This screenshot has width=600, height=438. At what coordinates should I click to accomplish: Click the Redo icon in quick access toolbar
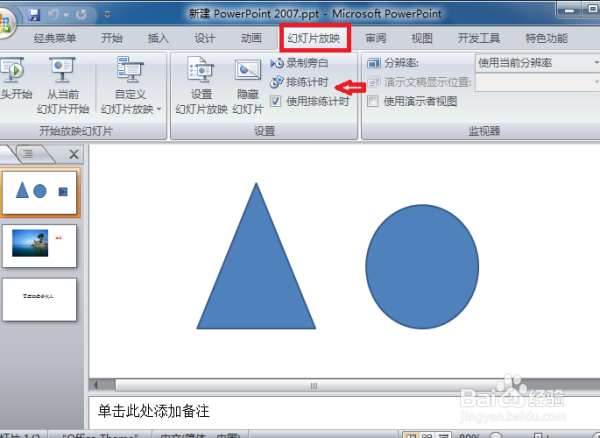pyautogui.click(x=81, y=15)
